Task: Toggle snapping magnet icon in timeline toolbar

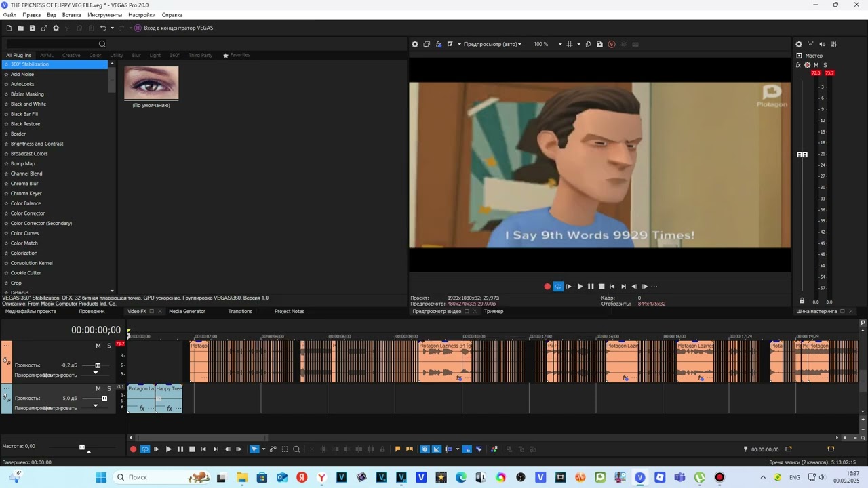Action: click(x=425, y=449)
